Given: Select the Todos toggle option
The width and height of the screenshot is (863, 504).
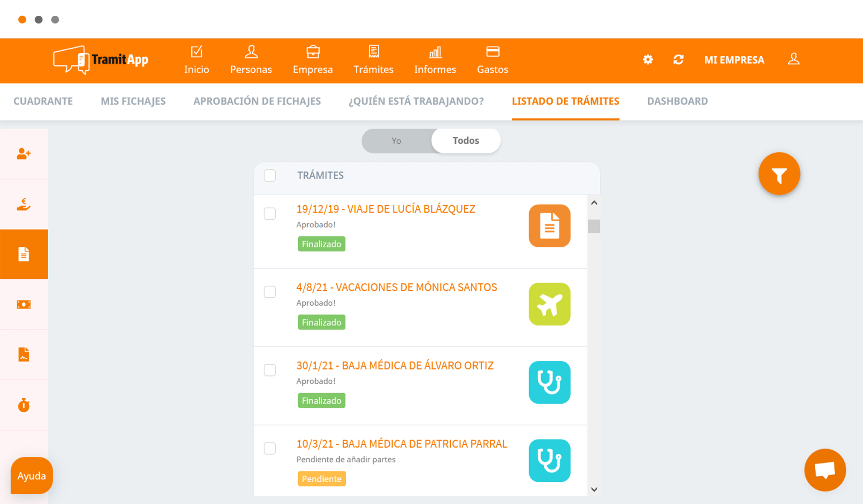Looking at the screenshot, I should [466, 141].
